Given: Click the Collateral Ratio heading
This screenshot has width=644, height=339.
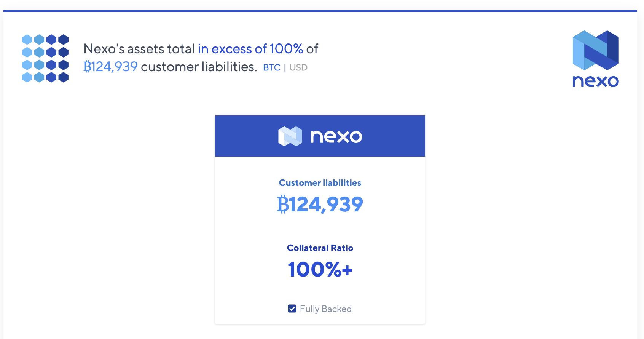Looking at the screenshot, I should pos(320,248).
